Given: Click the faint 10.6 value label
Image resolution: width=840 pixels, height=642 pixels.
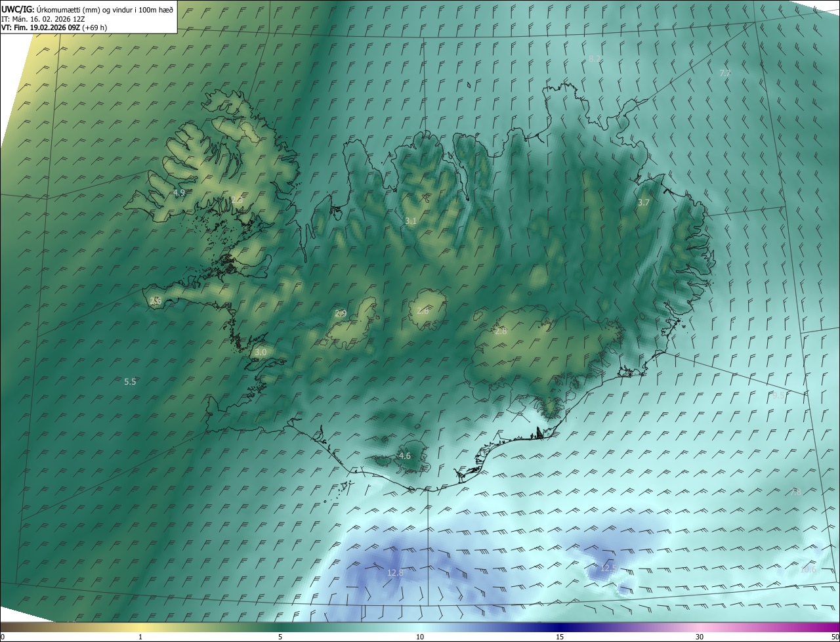Looking at the screenshot, I should point(808,569).
